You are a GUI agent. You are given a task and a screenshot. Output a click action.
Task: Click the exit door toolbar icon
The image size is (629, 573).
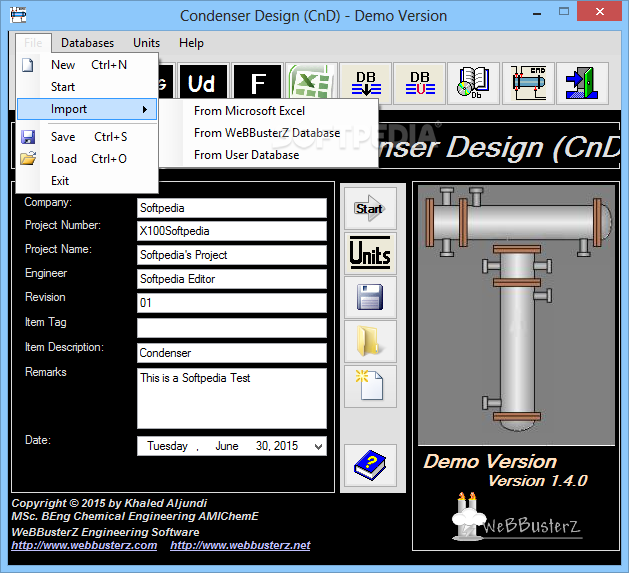point(582,83)
